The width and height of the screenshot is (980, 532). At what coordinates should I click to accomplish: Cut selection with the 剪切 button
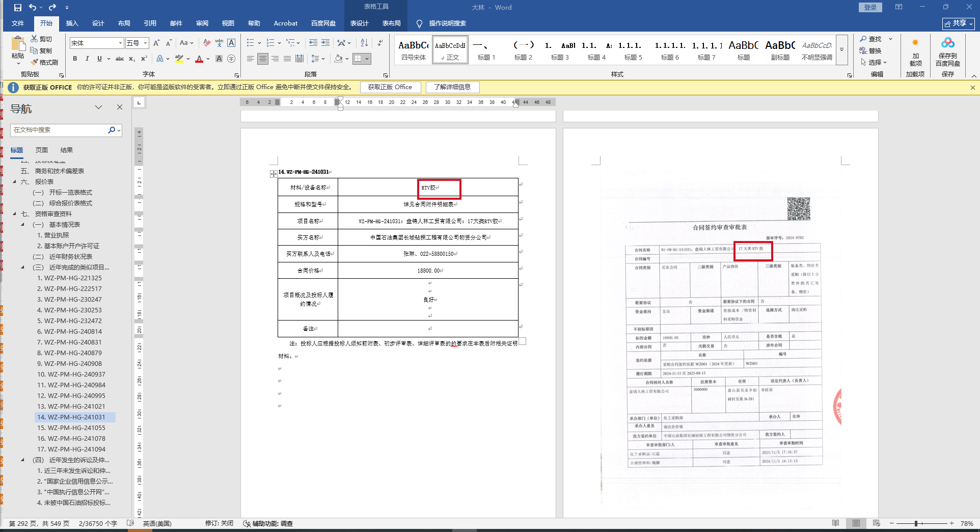[x=41, y=39]
